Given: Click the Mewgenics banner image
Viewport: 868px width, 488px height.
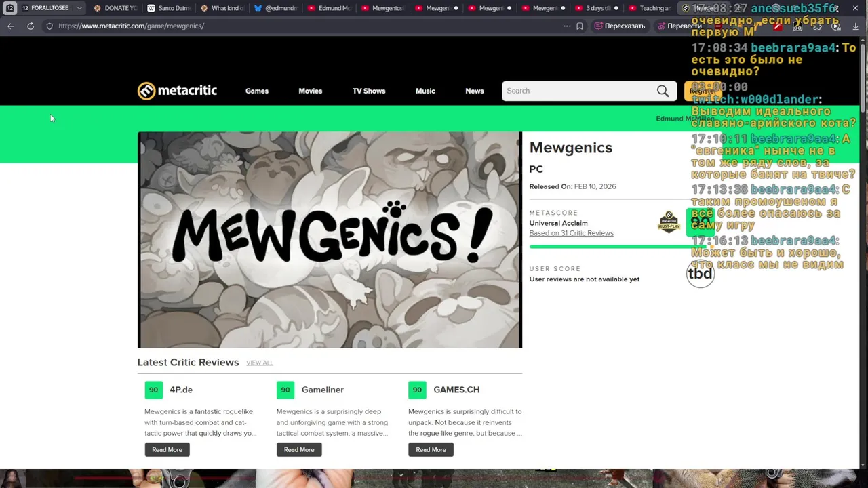Looking at the screenshot, I should (330, 240).
